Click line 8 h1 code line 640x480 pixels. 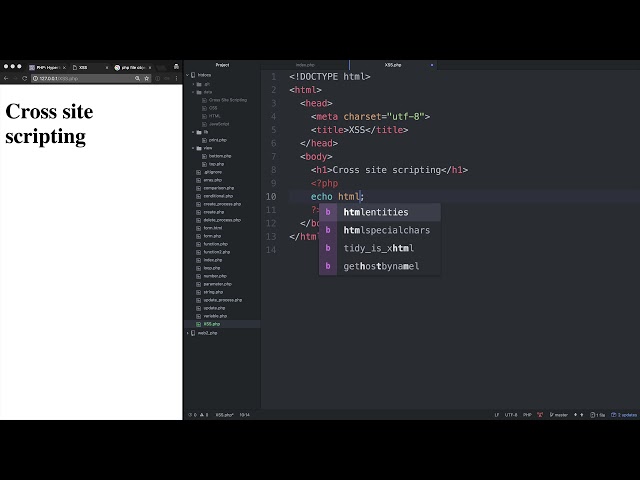click(389, 170)
